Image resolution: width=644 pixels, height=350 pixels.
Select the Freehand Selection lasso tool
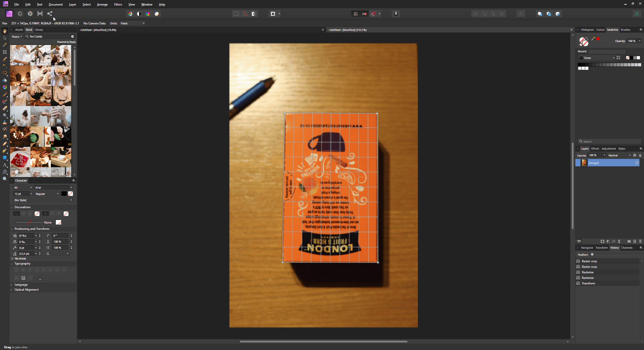point(5,73)
